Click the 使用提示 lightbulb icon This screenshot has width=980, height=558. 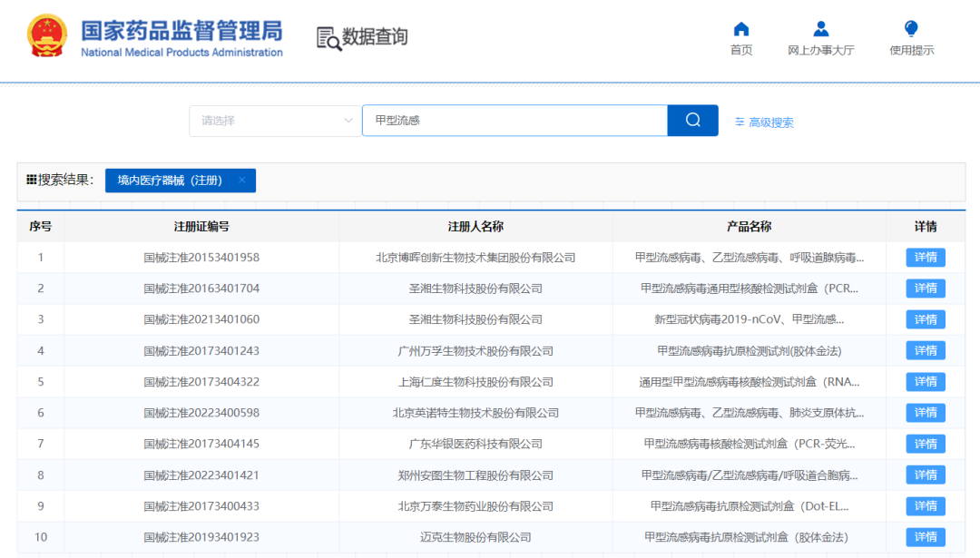tap(911, 29)
